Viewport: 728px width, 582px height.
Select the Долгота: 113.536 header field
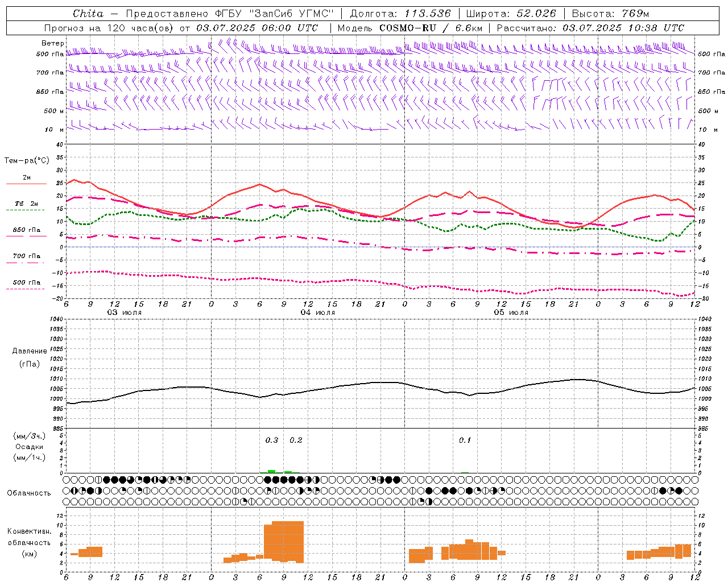pyautogui.click(x=400, y=14)
